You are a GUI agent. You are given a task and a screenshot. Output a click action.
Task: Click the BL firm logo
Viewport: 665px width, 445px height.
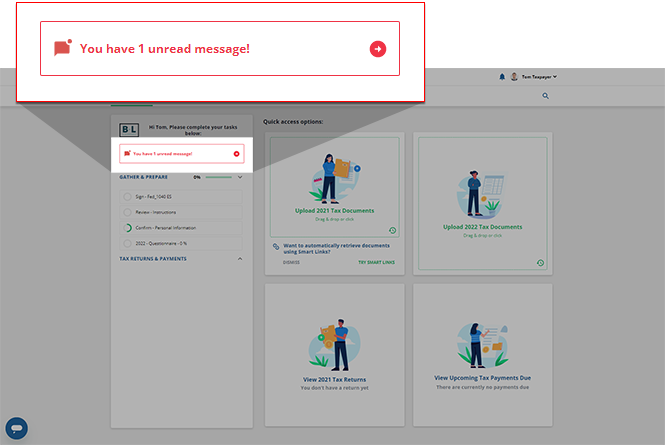pos(129,129)
